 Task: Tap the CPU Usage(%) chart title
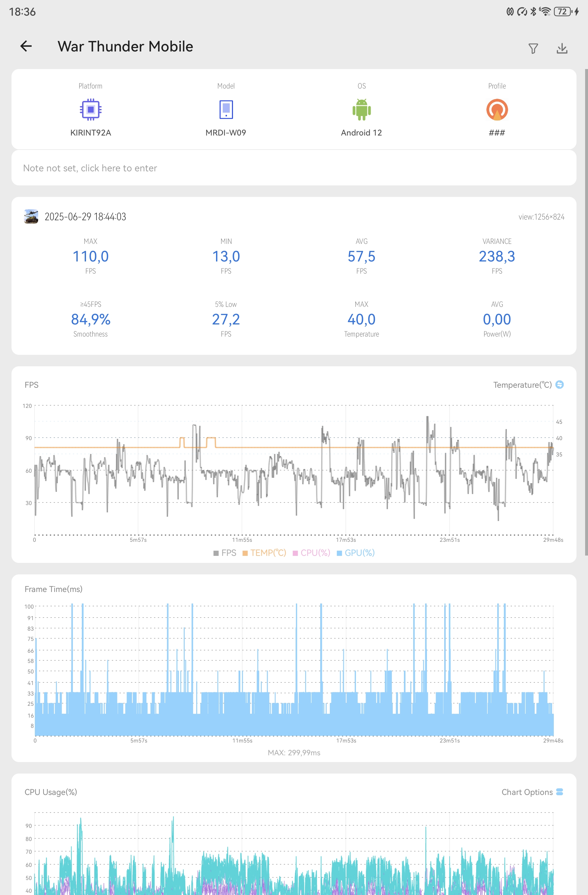point(51,792)
